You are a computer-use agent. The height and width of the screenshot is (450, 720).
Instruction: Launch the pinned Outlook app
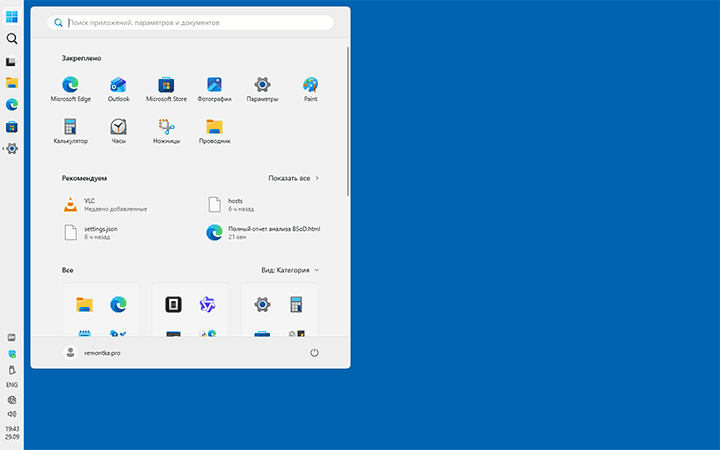[x=118, y=89]
